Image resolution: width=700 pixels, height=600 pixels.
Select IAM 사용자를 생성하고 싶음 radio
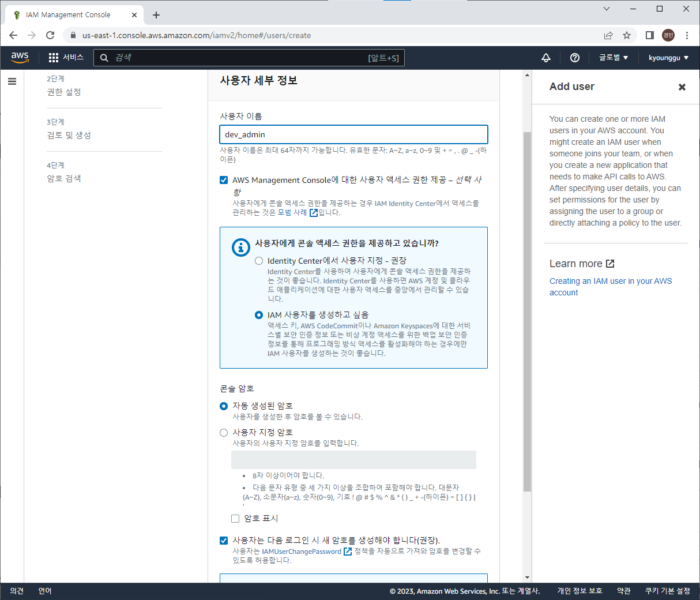click(259, 315)
